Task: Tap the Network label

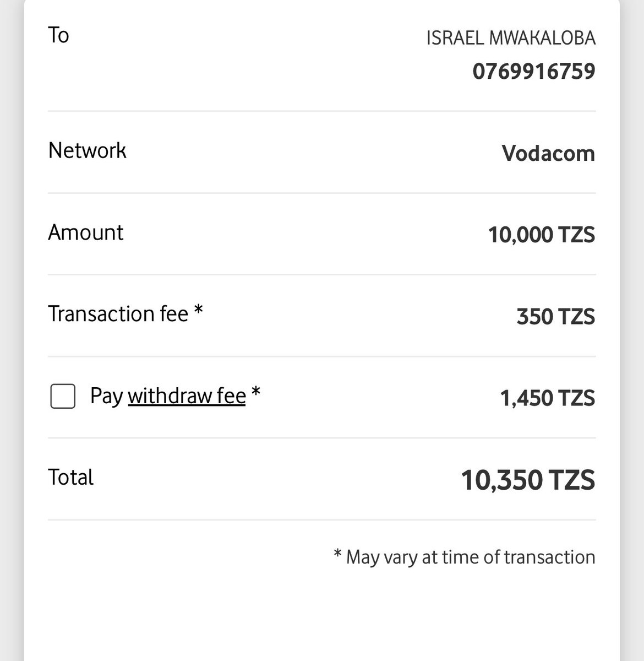Action: click(x=87, y=150)
